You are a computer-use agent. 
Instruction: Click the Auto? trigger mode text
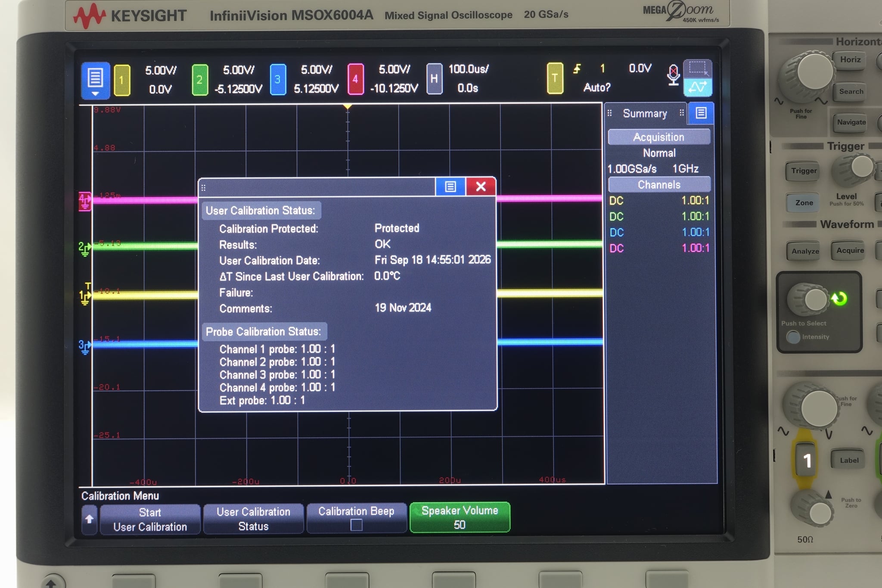click(x=597, y=87)
